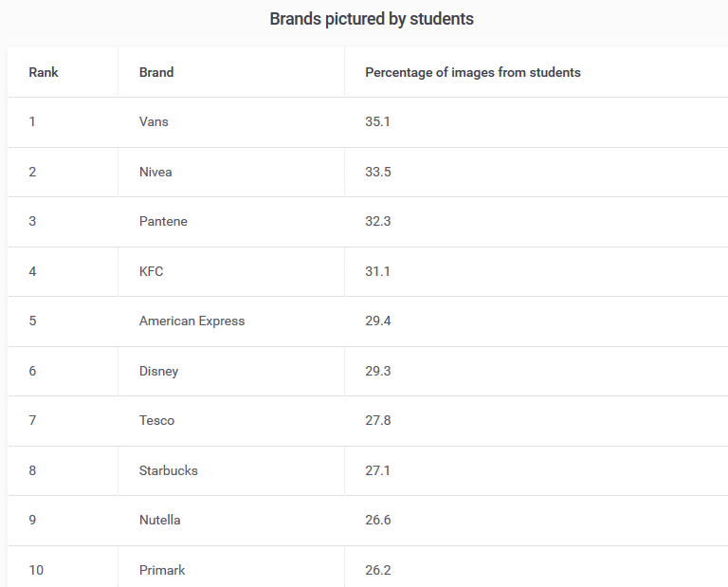Screen dimensions: 728x587
Task: Click the 33.5 percentage value
Action: click(x=377, y=172)
